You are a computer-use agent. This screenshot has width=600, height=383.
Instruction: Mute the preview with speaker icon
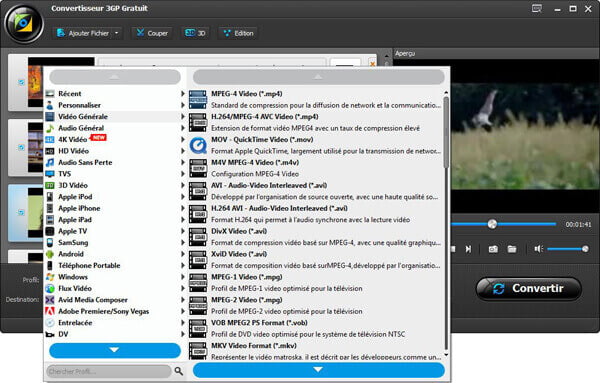point(538,249)
